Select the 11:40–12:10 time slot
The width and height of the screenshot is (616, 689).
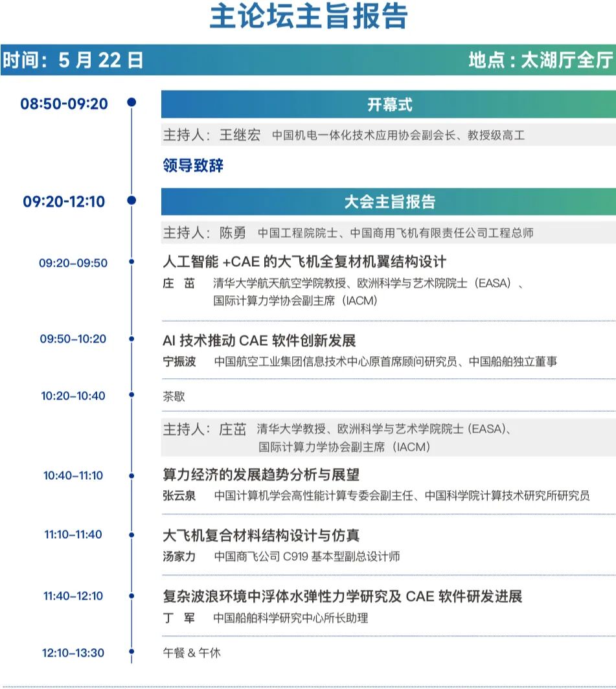[x=73, y=596]
